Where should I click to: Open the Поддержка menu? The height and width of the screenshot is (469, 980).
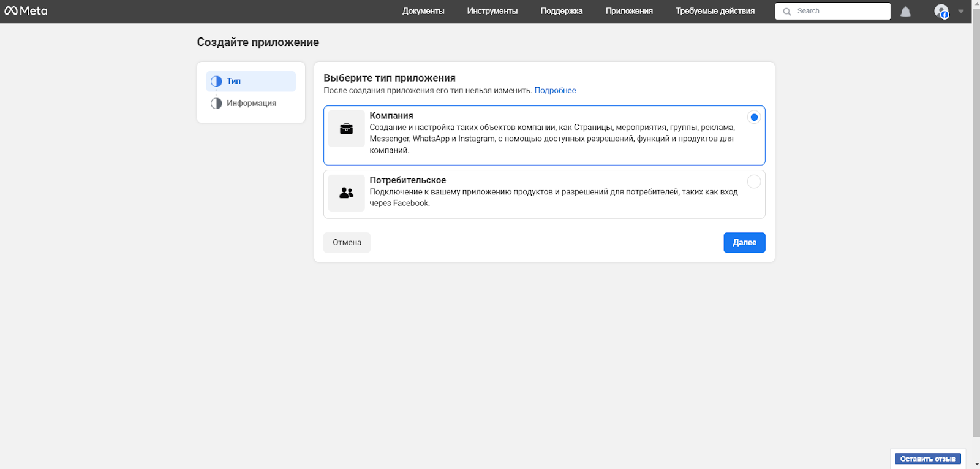[x=562, y=11]
